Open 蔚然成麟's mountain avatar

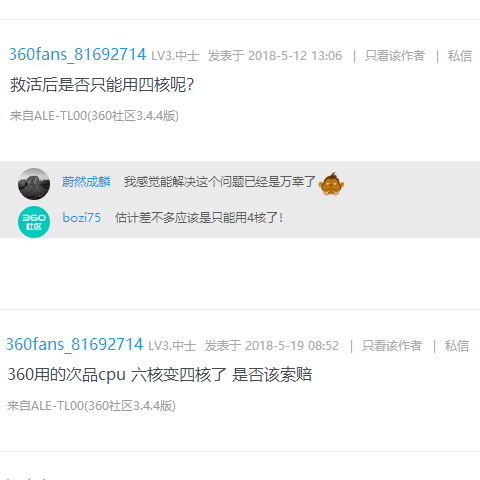34,184
